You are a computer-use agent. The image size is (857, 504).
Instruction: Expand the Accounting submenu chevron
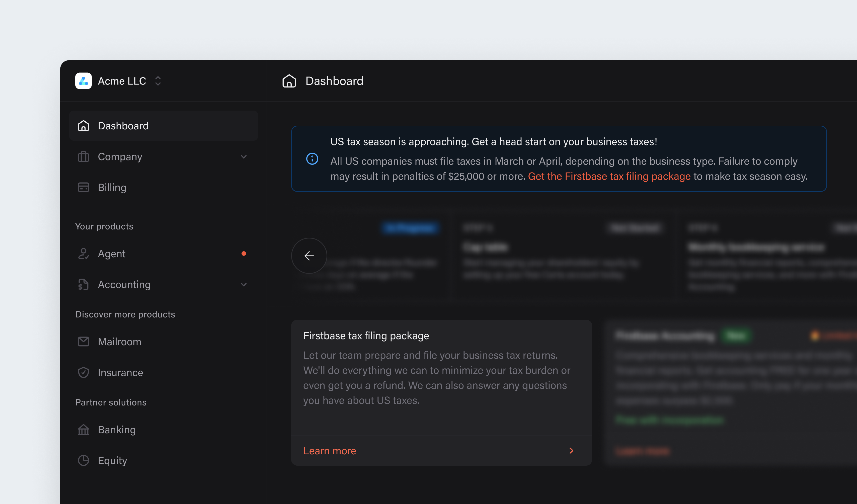[244, 285]
